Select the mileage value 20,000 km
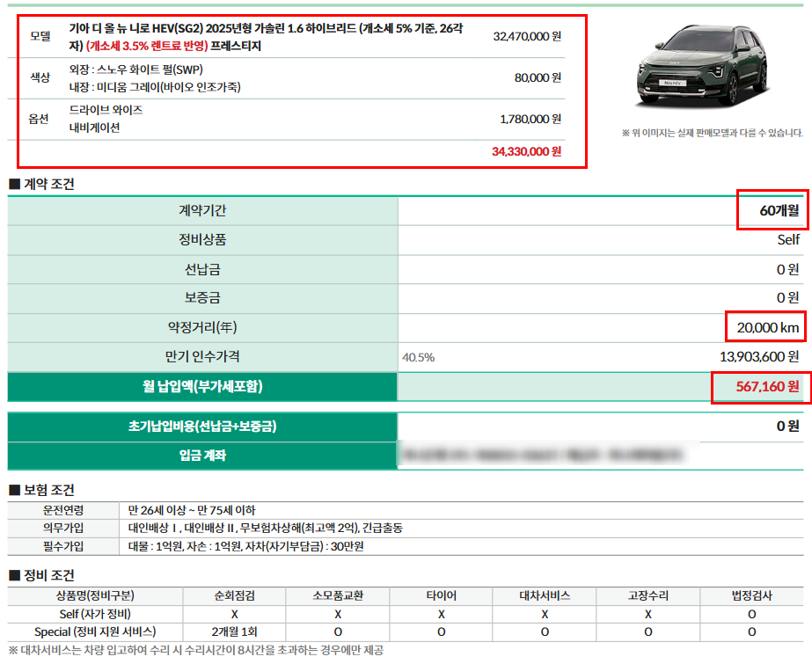 (768, 327)
